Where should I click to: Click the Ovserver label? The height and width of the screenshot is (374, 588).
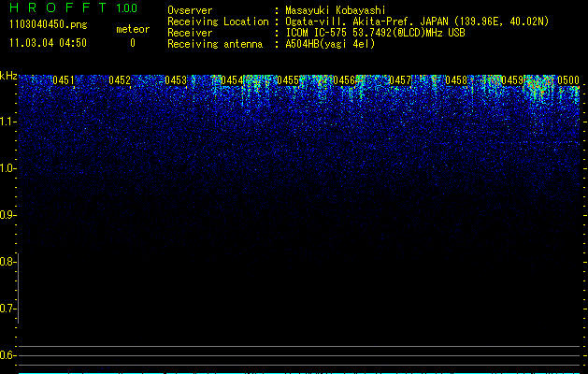click(190, 10)
